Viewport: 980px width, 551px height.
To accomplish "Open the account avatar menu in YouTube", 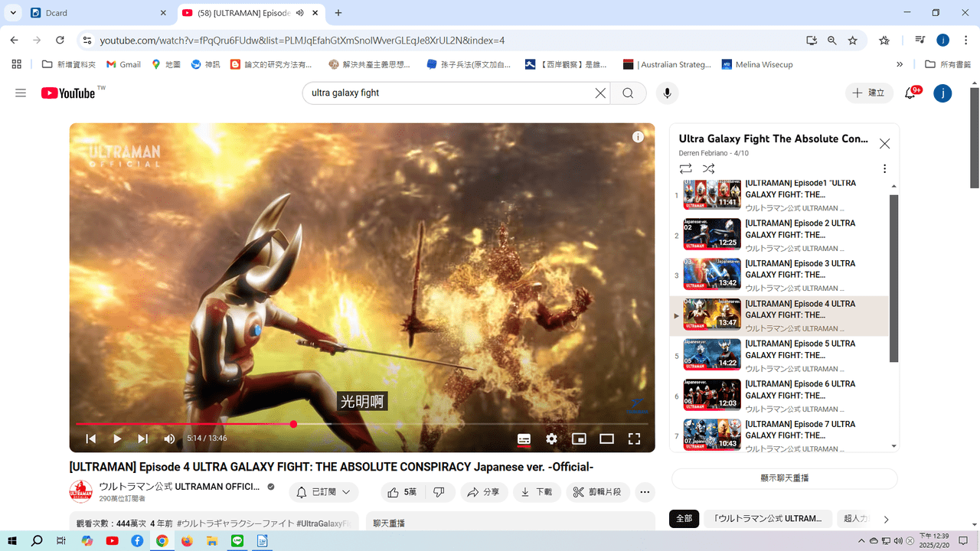I will coord(943,93).
